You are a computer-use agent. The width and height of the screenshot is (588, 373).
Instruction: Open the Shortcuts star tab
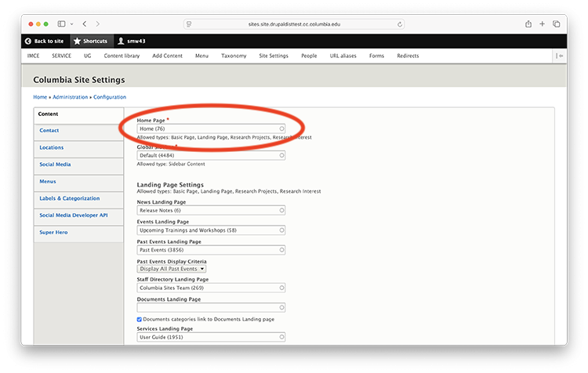tap(91, 42)
